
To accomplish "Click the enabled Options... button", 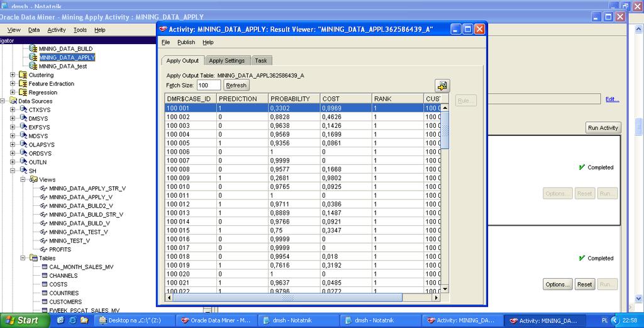I will 558,284.
